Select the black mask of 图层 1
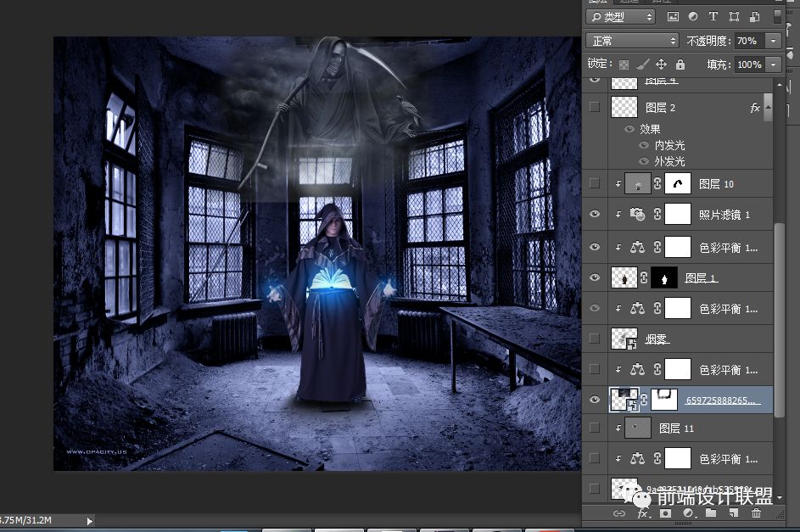 click(664, 277)
